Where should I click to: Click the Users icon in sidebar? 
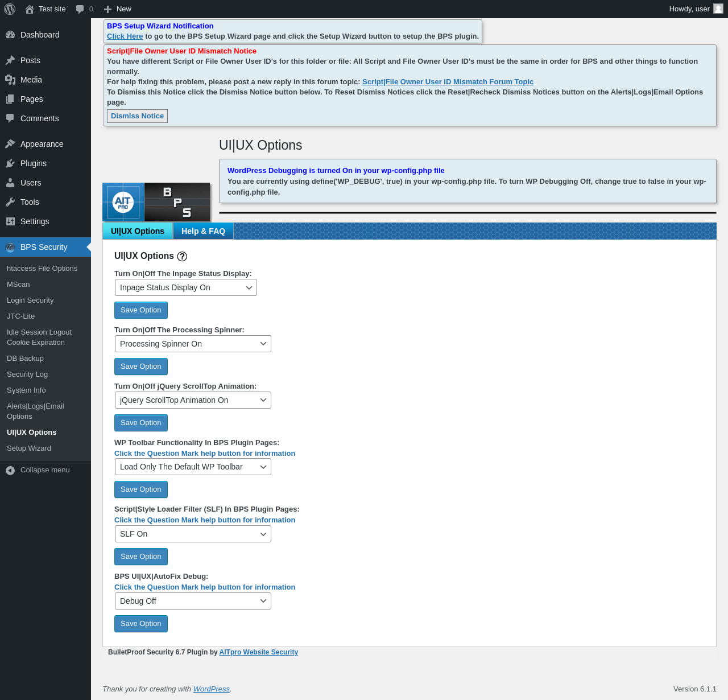(10, 183)
